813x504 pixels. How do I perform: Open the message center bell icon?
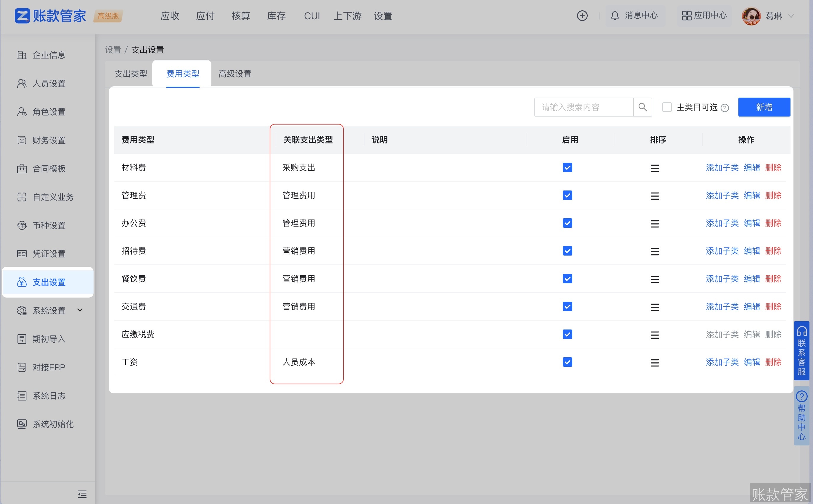tap(615, 16)
